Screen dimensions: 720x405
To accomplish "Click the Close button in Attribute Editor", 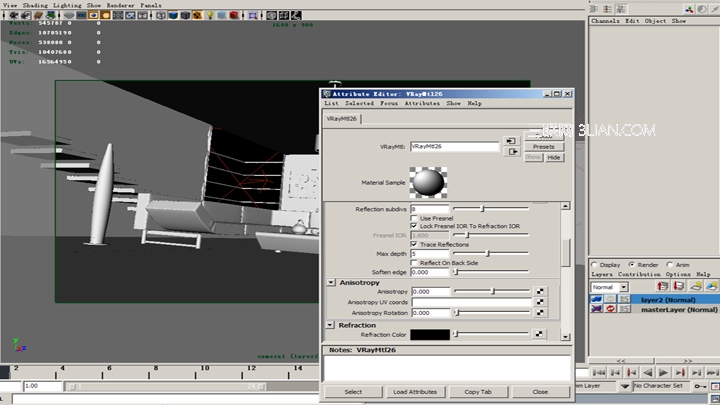I will 540,392.
